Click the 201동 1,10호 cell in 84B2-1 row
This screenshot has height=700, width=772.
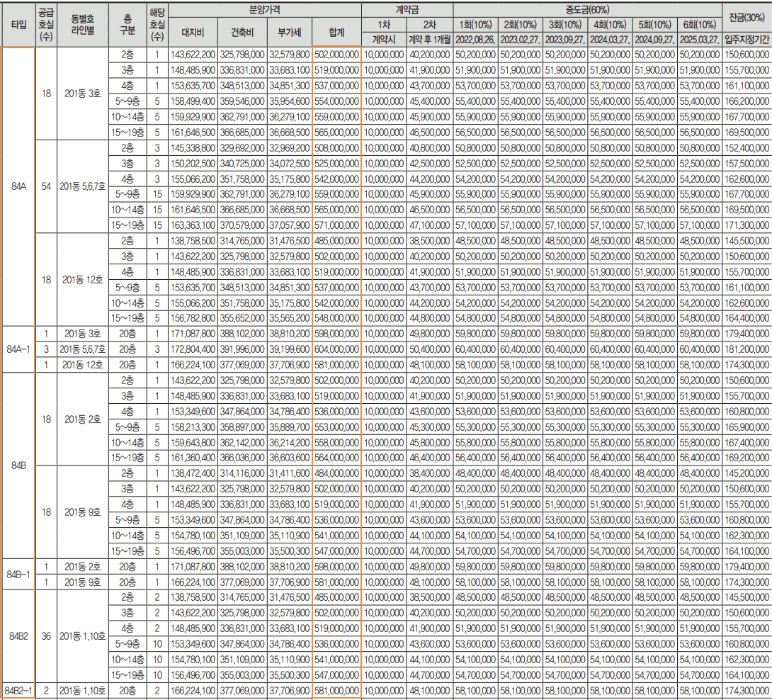coord(83,691)
